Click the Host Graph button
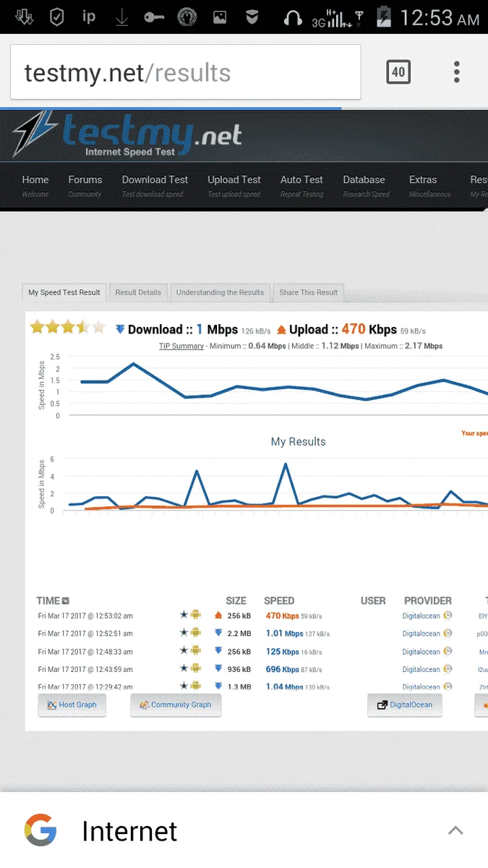The width and height of the screenshot is (488, 868). [x=72, y=705]
